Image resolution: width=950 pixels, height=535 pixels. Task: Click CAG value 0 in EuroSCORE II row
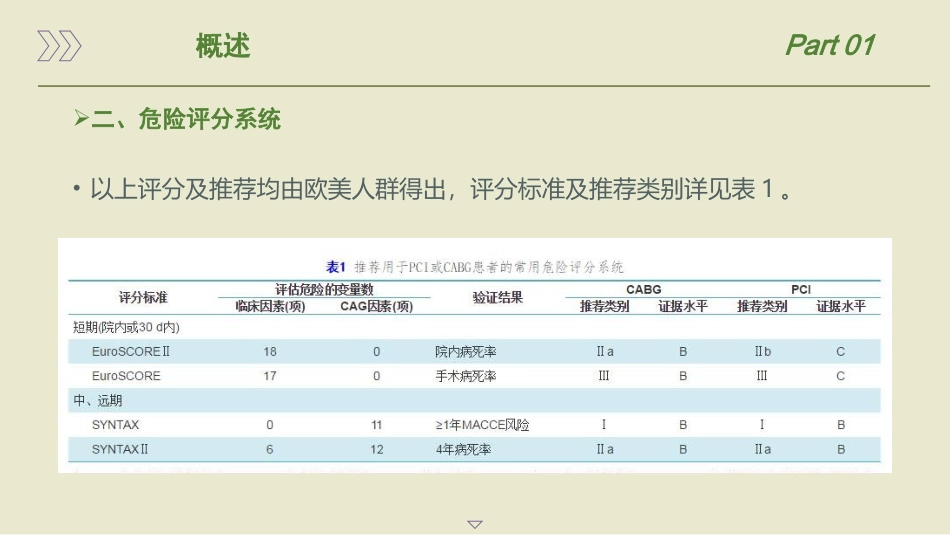376,351
